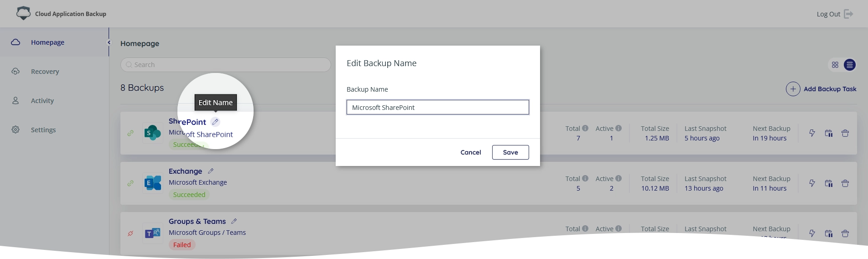868x259 pixels.
Task: Click the Exchange green link status icon
Action: 130,183
